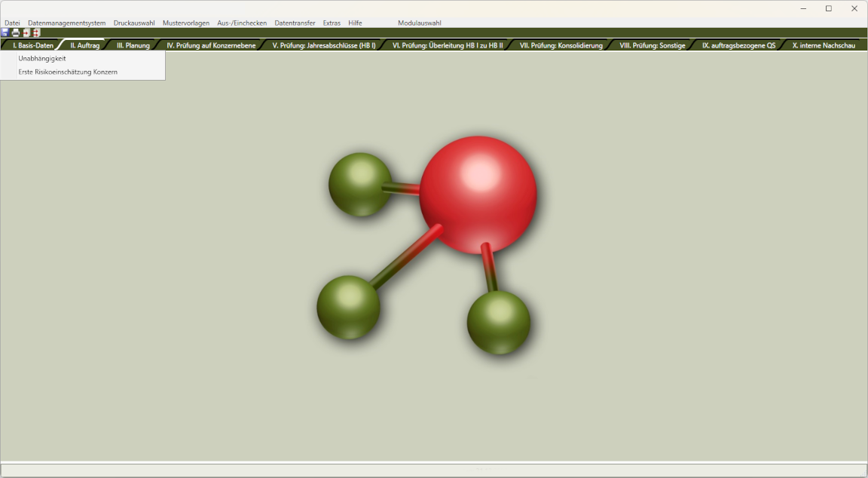Expand the Aus-/Einchecken menu
The height and width of the screenshot is (478, 868).
242,23
